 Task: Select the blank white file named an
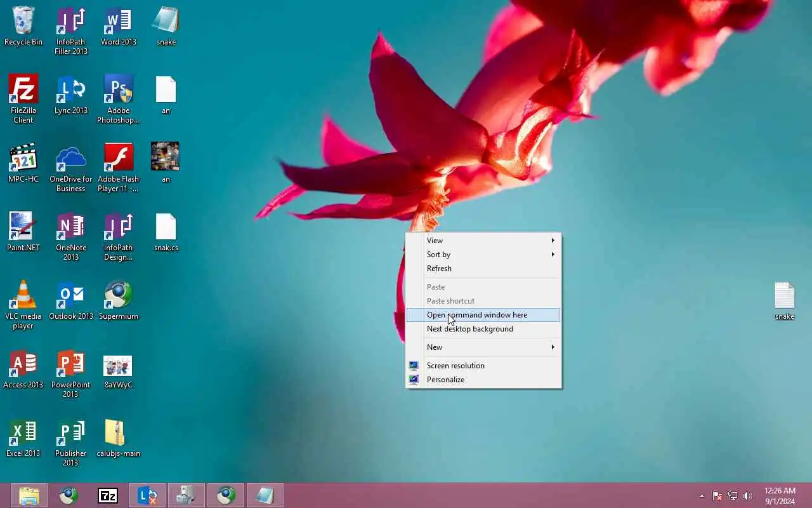[166, 95]
